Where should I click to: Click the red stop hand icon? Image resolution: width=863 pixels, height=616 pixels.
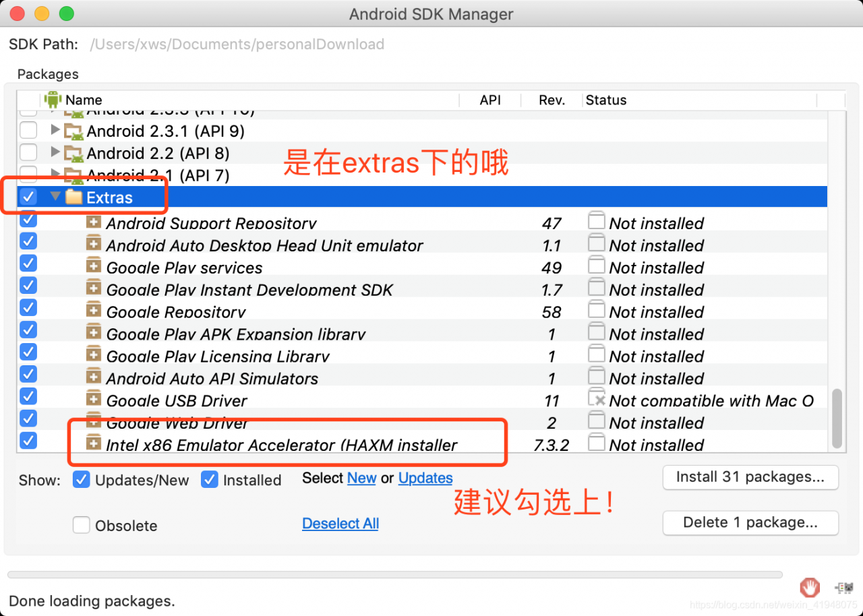point(810,587)
